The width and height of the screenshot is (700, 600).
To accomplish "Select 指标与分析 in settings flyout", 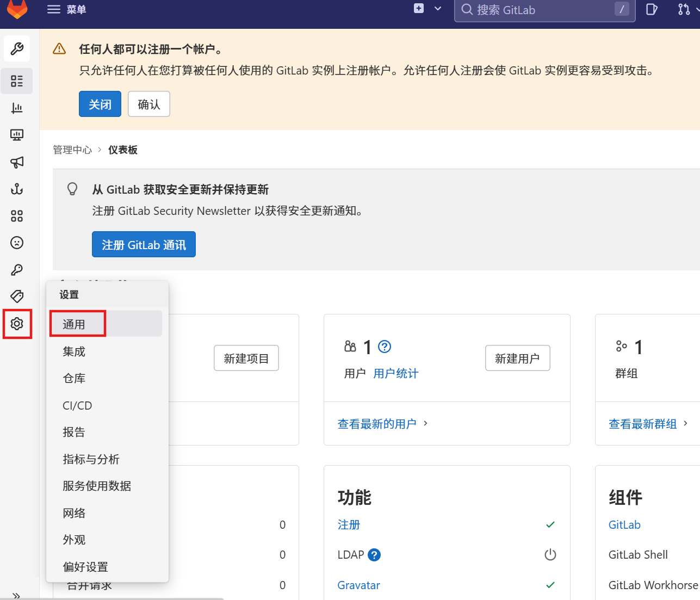I will pyautogui.click(x=106, y=459).
